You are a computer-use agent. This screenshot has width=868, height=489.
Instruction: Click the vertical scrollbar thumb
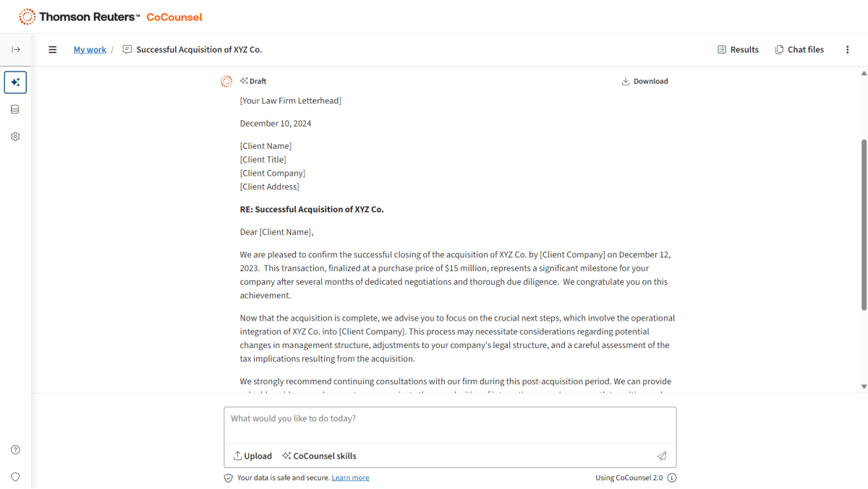(x=864, y=224)
